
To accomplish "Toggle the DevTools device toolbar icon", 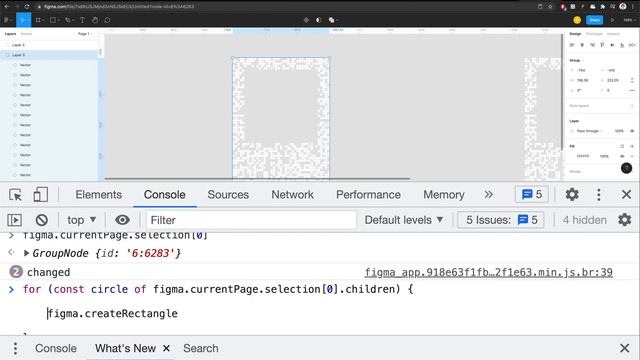I will tap(40, 195).
